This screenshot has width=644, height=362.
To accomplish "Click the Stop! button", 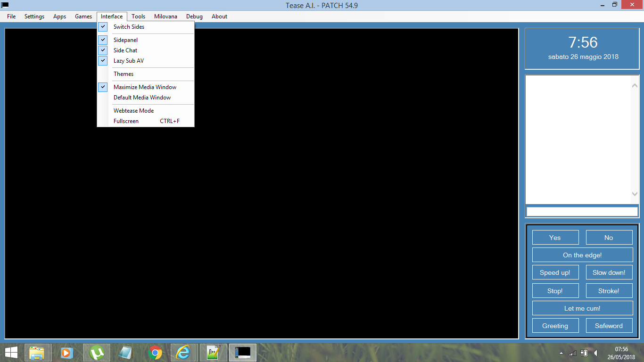I will (555, 291).
